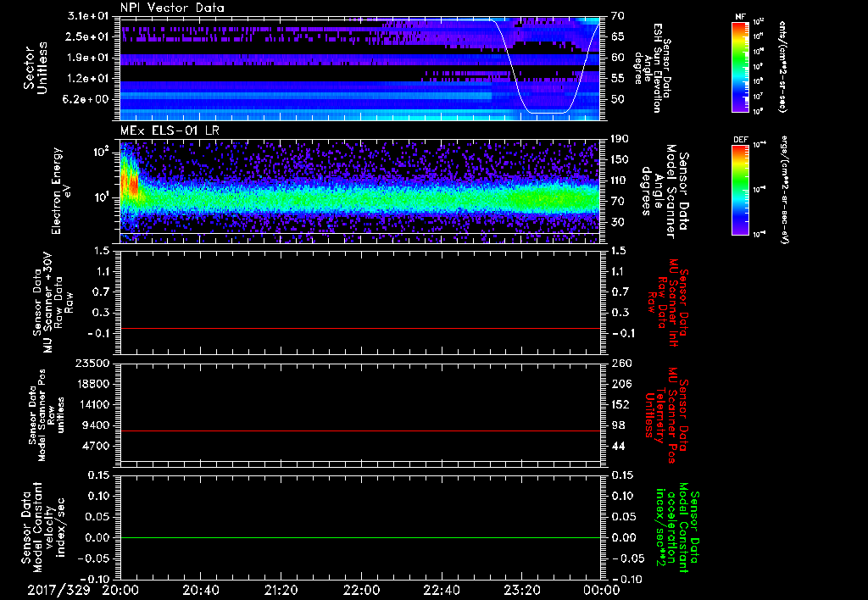Viewport: 868px width, 600px height.
Task: Select the 21:20 time axis label
Action: pos(281,589)
